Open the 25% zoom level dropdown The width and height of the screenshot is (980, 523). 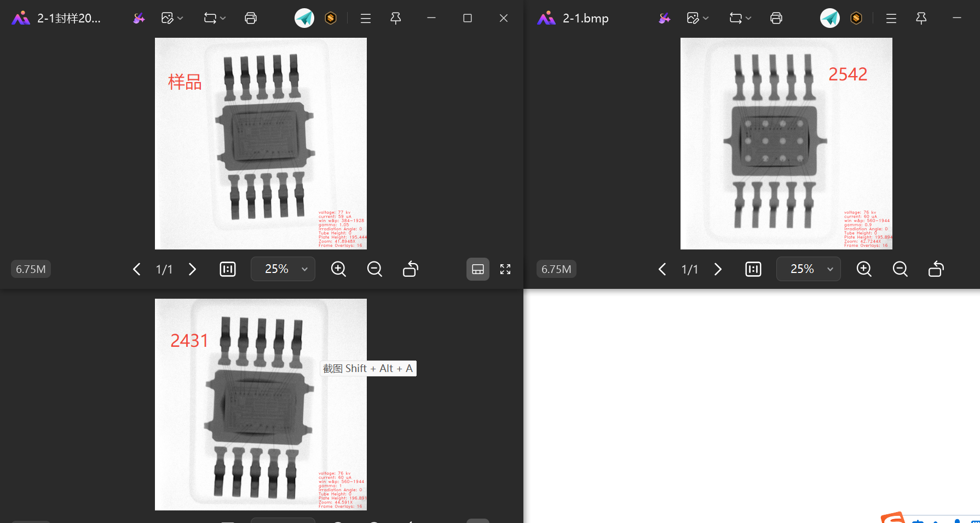[x=283, y=269]
